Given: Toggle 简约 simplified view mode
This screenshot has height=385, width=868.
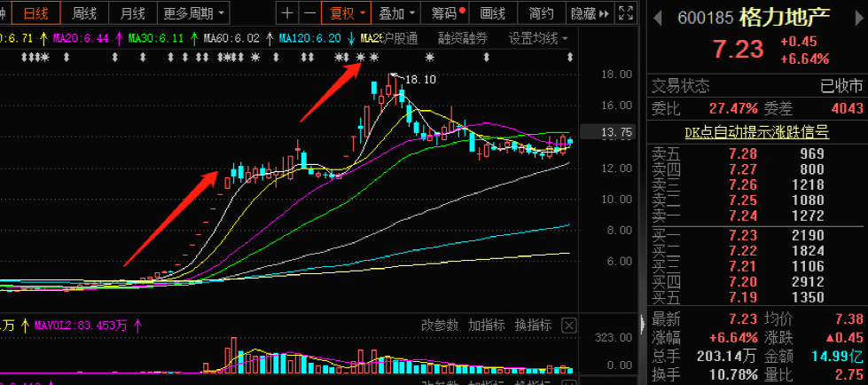Looking at the screenshot, I should click(x=541, y=13).
